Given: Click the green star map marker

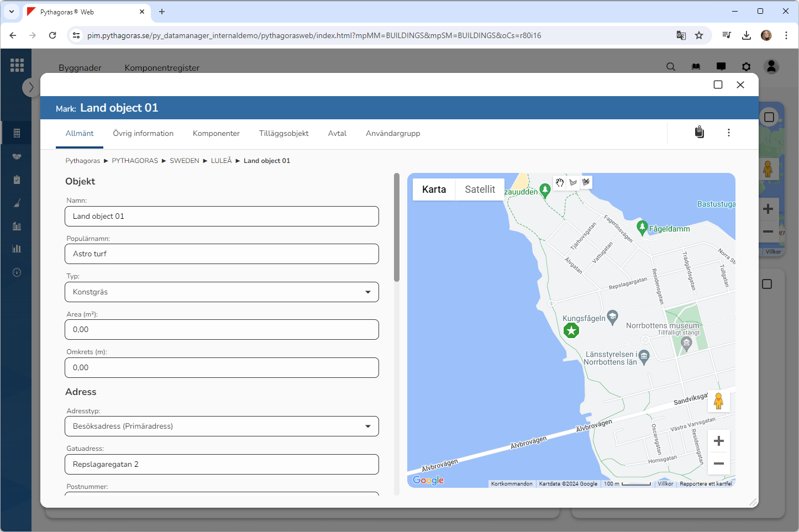Looking at the screenshot, I should [x=571, y=330].
